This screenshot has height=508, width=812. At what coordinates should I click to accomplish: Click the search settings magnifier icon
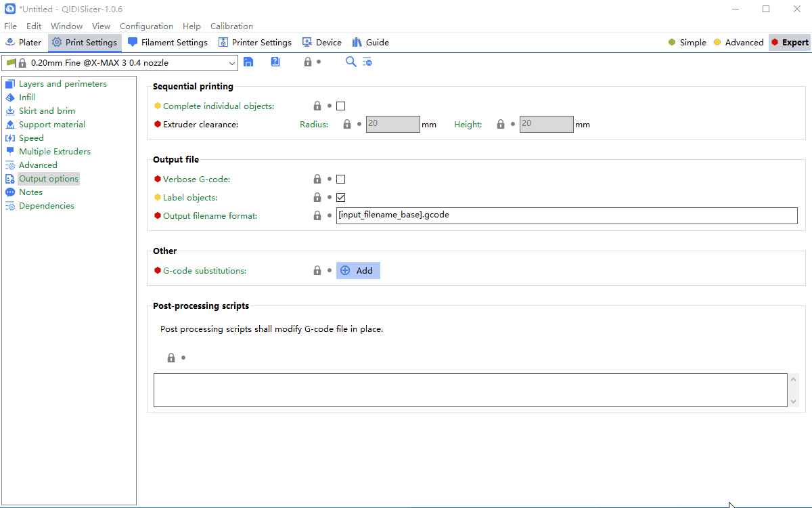pos(351,62)
